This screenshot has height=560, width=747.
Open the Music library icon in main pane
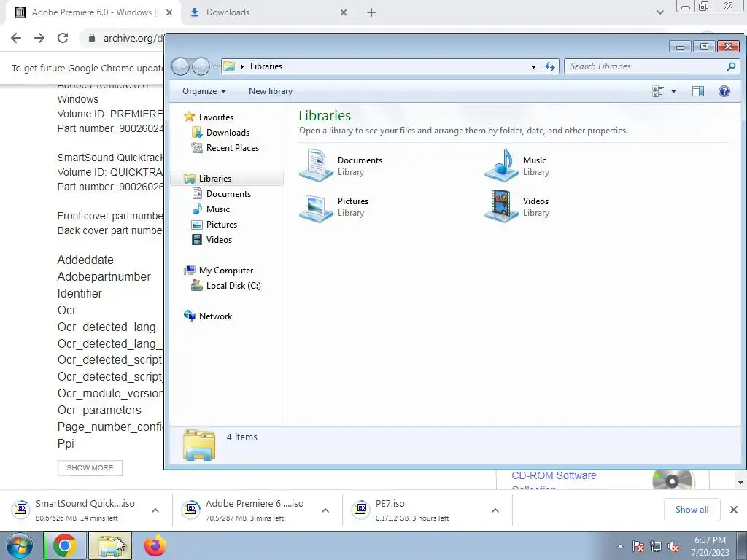click(x=501, y=166)
